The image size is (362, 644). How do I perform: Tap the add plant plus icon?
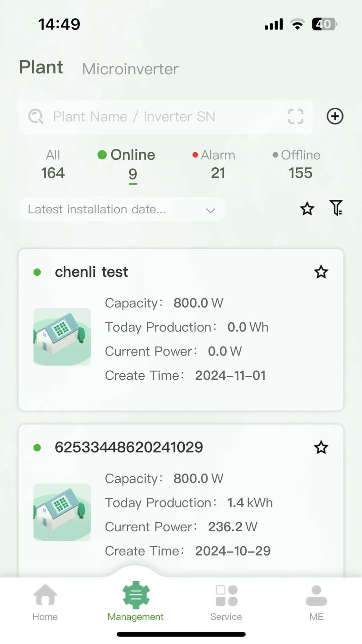(x=335, y=116)
